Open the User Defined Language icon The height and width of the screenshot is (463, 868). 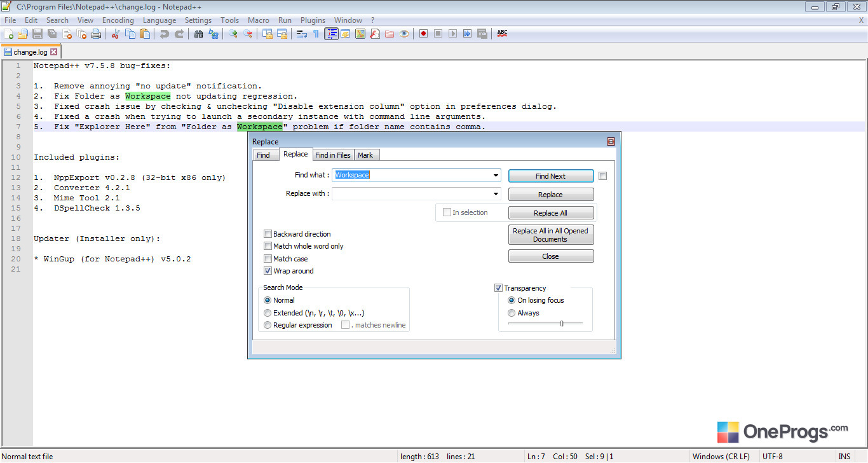(346, 34)
